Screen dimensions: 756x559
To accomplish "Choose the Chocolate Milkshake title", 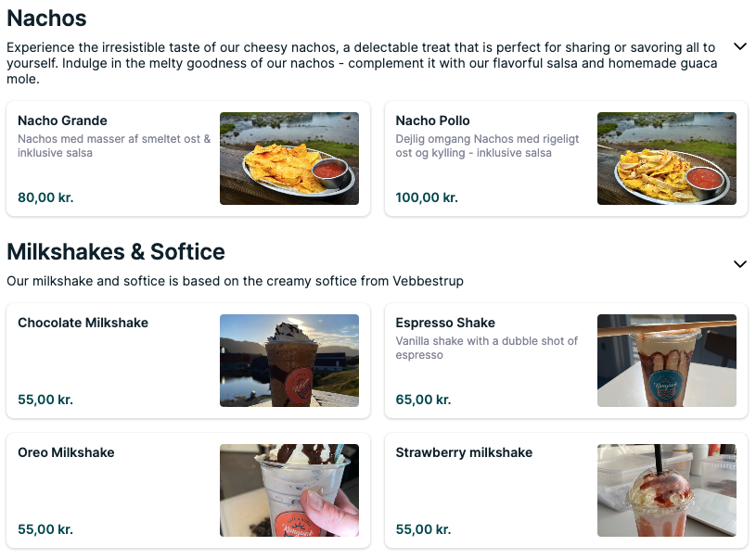I will point(83,323).
